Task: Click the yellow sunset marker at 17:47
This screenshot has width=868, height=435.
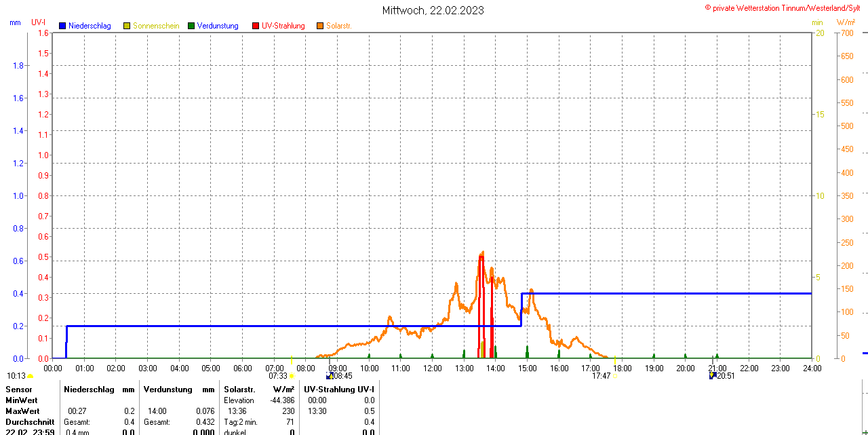Action: tap(614, 375)
